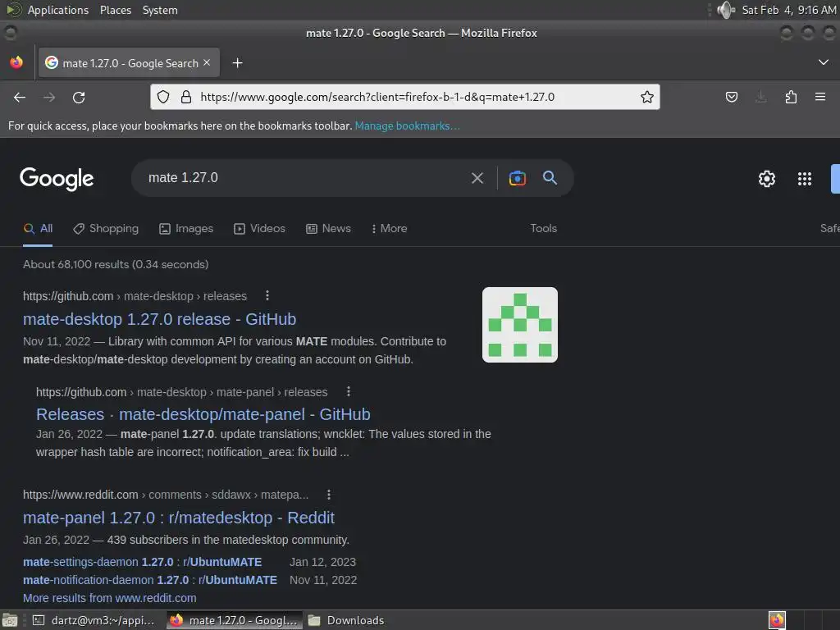This screenshot has width=840, height=630.
Task: Open options dots for reddit.com result
Action: (328, 495)
